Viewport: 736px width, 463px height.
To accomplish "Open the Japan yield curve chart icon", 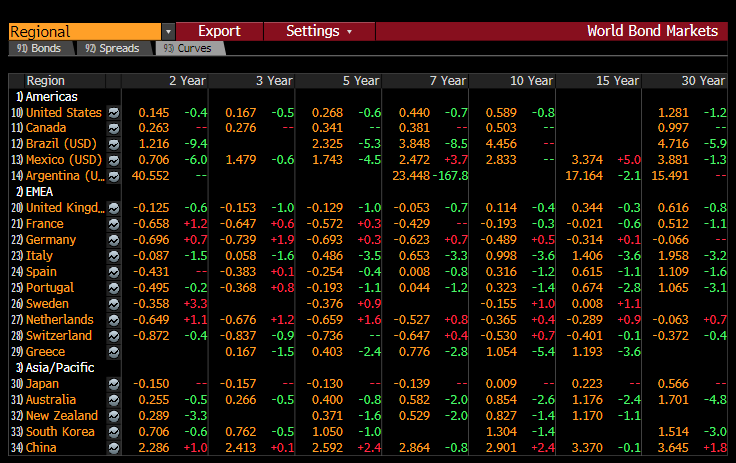I will 114,384.
